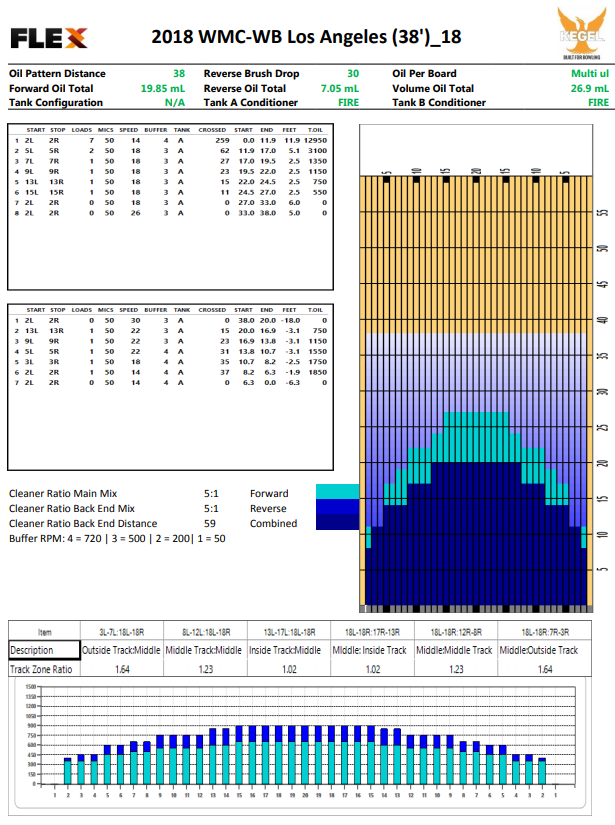
Task: Click the 'Outside Track:Middle' description cell
Action: (122, 650)
